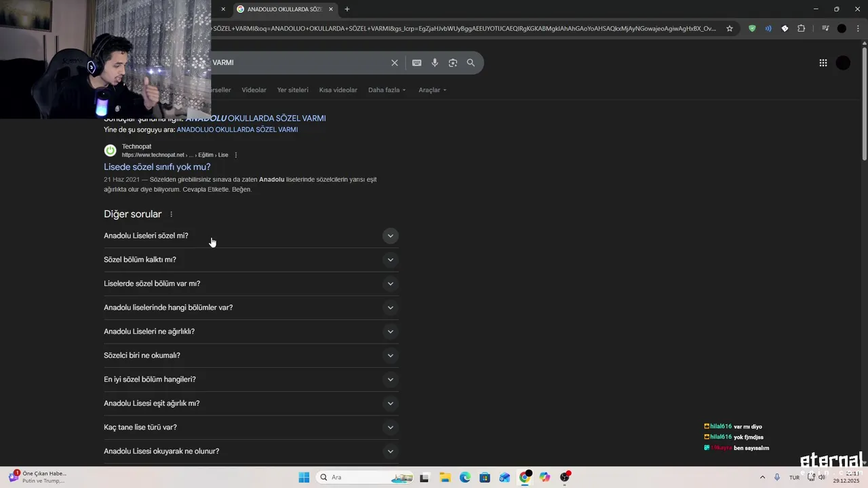The width and height of the screenshot is (868, 488).
Task: Open the Task View taskbar icon
Action: pyautogui.click(x=425, y=477)
